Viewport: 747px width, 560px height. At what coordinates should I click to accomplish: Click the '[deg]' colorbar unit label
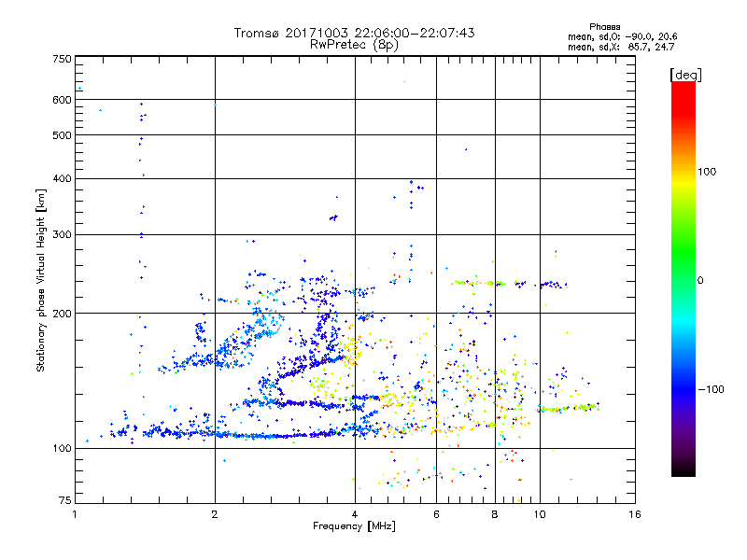(685, 75)
